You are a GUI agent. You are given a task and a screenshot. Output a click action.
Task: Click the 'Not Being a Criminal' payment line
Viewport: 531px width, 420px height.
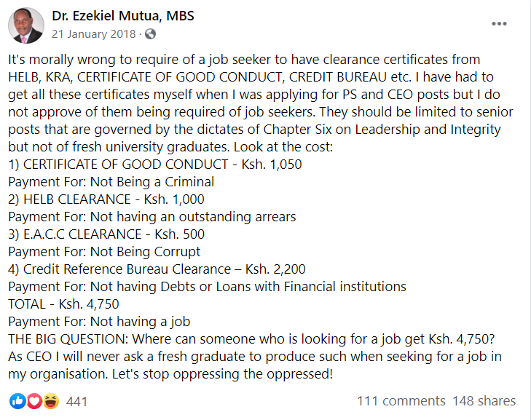(x=111, y=182)
